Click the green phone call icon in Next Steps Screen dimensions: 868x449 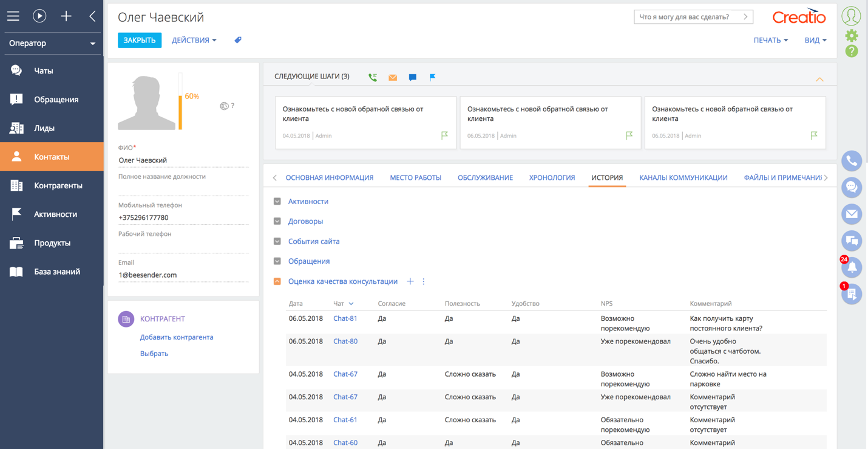click(373, 77)
